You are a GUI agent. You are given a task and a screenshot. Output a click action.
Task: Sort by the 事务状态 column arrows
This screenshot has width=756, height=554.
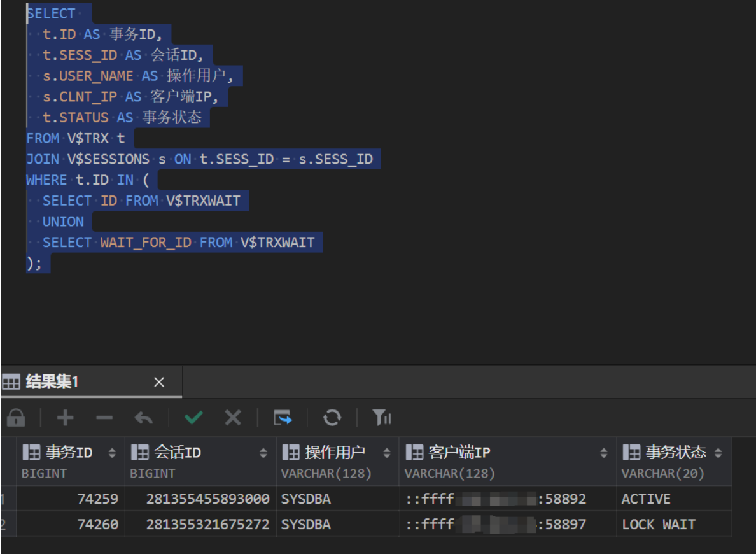[718, 453]
